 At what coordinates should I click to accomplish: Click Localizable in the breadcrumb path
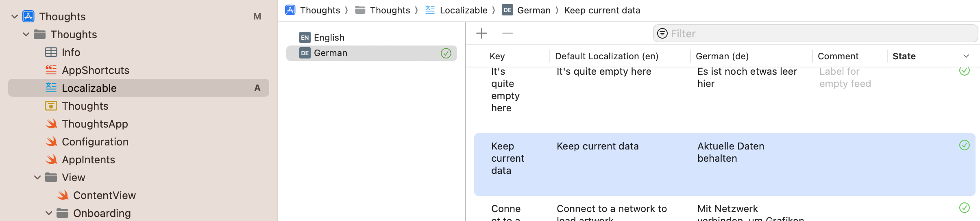[x=463, y=10]
